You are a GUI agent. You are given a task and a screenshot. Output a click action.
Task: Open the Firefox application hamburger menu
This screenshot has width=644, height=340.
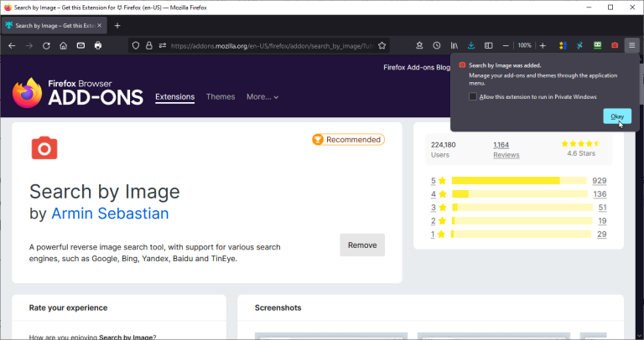pyautogui.click(x=632, y=45)
